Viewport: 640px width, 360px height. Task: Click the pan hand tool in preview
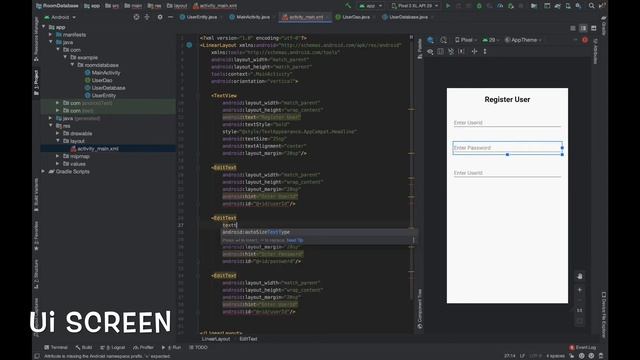[580, 276]
